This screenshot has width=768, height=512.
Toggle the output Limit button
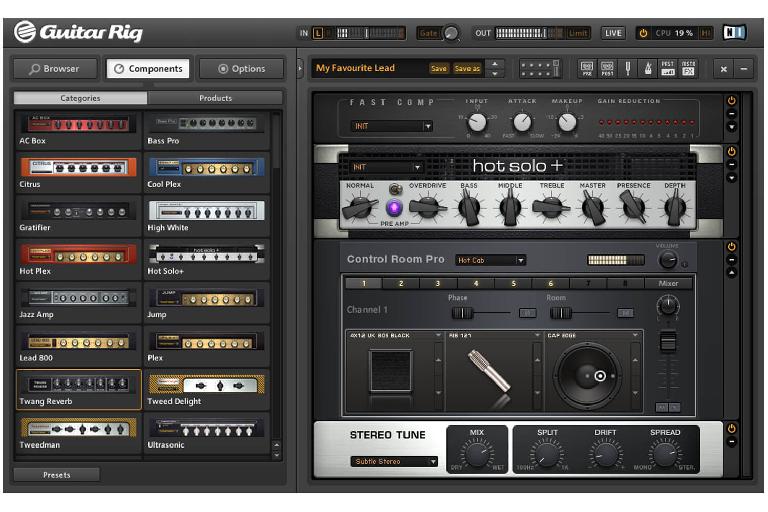point(578,33)
